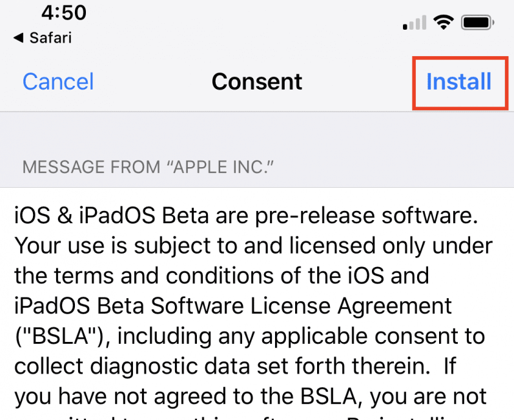Image resolution: width=514 pixels, height=420 pixels.
Task: Tap the line "you have not agreed to the BSLA"
Action: coord(250,397)
